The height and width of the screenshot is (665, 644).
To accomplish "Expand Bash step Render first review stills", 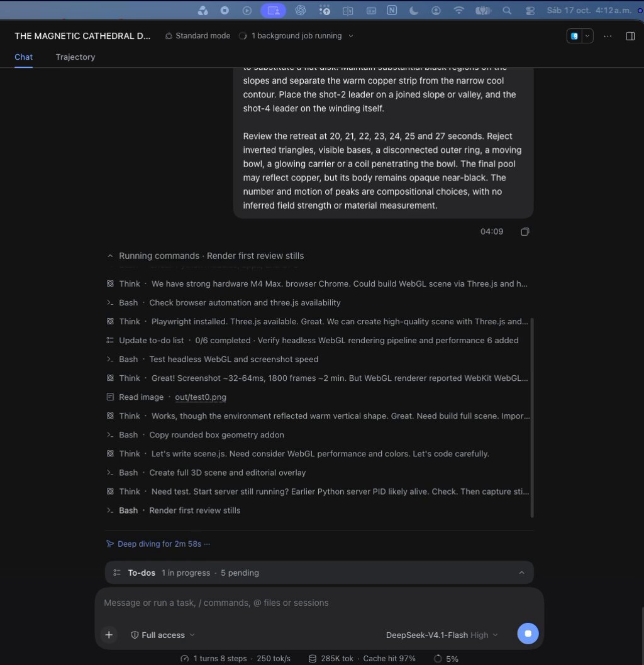I will pyautogui.click(x=173, y=510).
